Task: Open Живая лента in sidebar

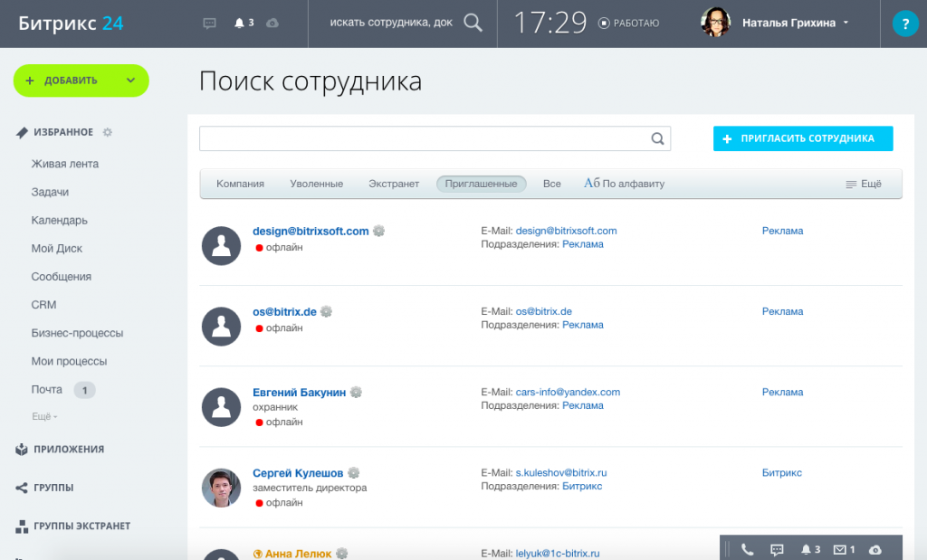Action: 65,164
